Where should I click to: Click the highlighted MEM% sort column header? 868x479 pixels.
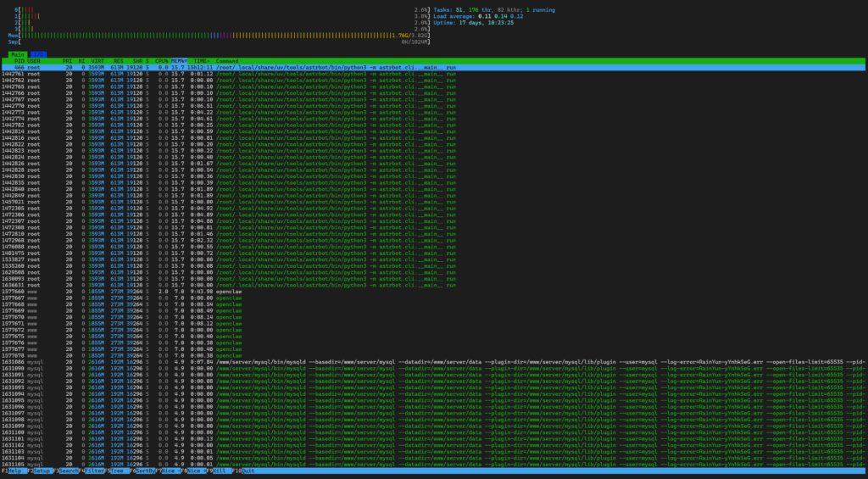(179, 61)
